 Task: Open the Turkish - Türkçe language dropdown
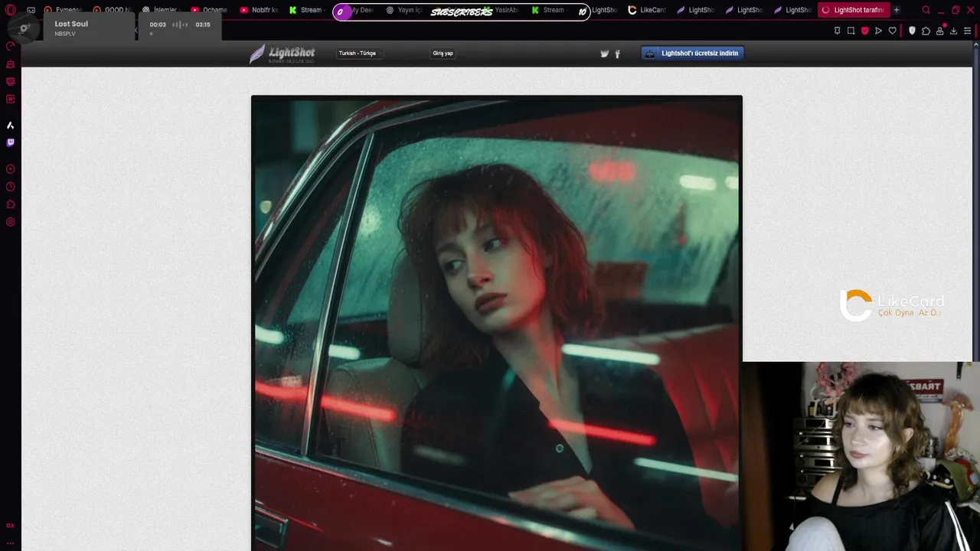pyautogui.click(x=359, y=54)
